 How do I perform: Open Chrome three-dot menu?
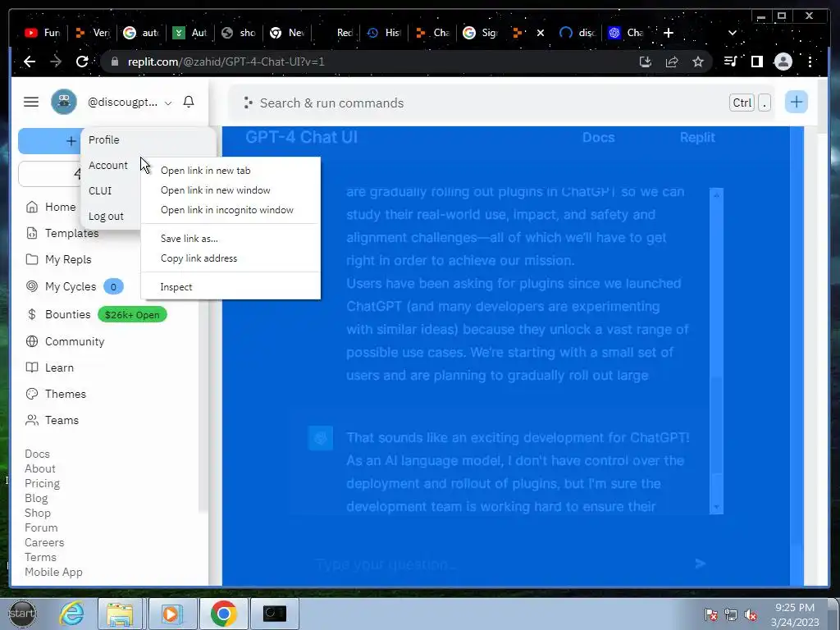point(810,62)
